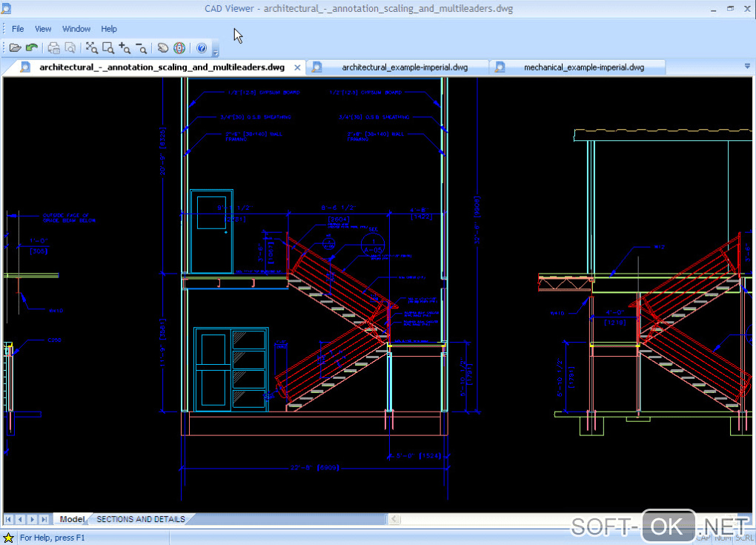
Task: Click the W12 leader label
Action: point(659,247)
